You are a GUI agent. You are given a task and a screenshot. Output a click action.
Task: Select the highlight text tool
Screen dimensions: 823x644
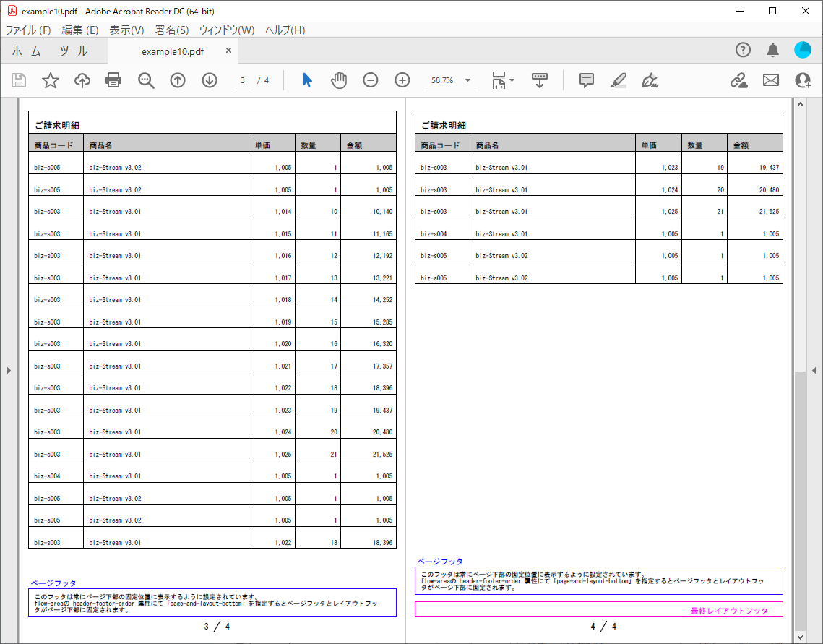(x=619, y=80)
